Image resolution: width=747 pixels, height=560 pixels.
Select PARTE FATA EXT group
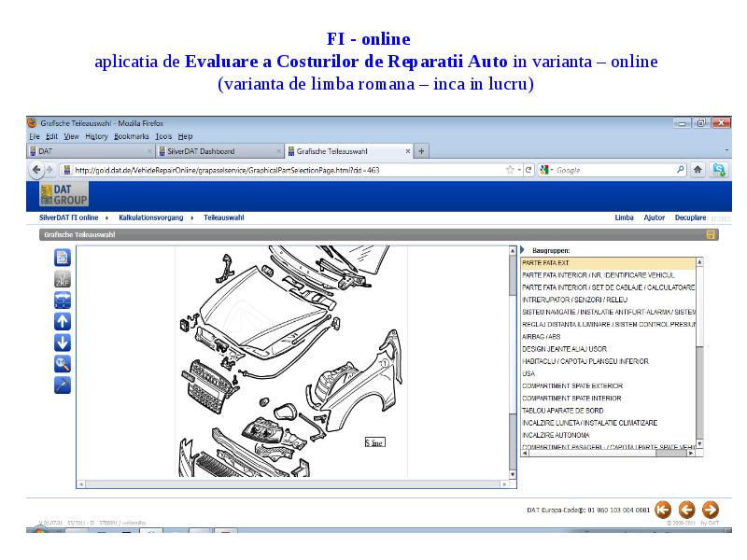(609, 263)
